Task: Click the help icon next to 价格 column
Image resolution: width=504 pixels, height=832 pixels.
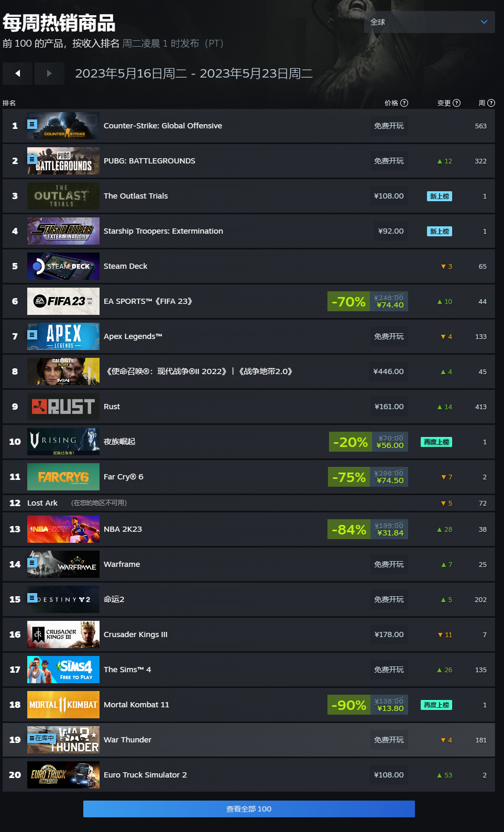Action: click(x=404, y=103)
